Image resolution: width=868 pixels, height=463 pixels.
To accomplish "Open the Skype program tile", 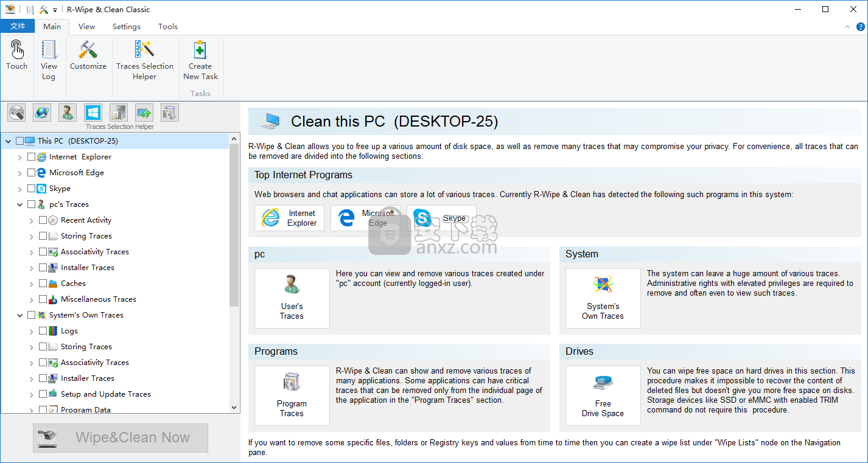I will (x=441, y=218).
